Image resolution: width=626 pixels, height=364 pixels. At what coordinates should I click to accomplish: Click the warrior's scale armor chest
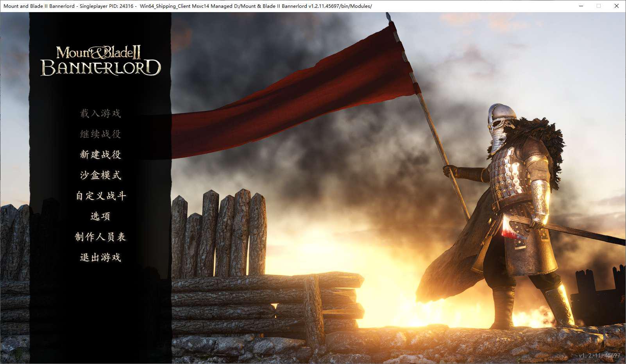coord(508,172)
